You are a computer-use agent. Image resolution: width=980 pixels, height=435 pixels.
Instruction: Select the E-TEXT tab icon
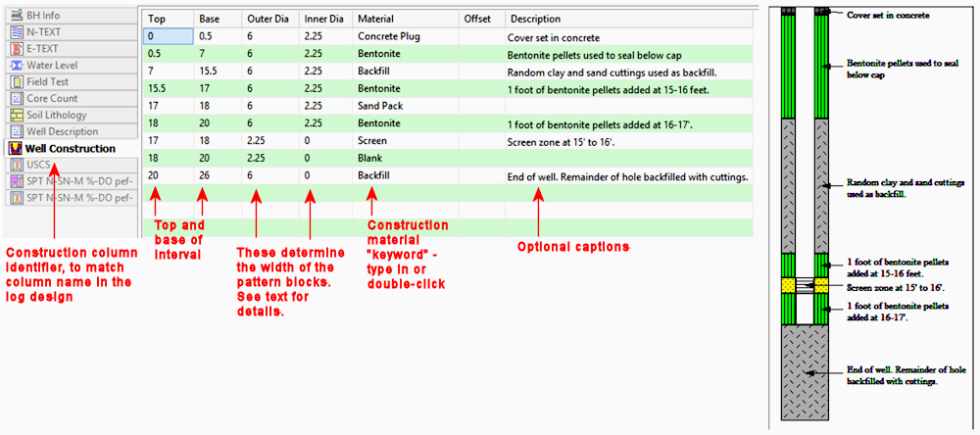point(18,49)
